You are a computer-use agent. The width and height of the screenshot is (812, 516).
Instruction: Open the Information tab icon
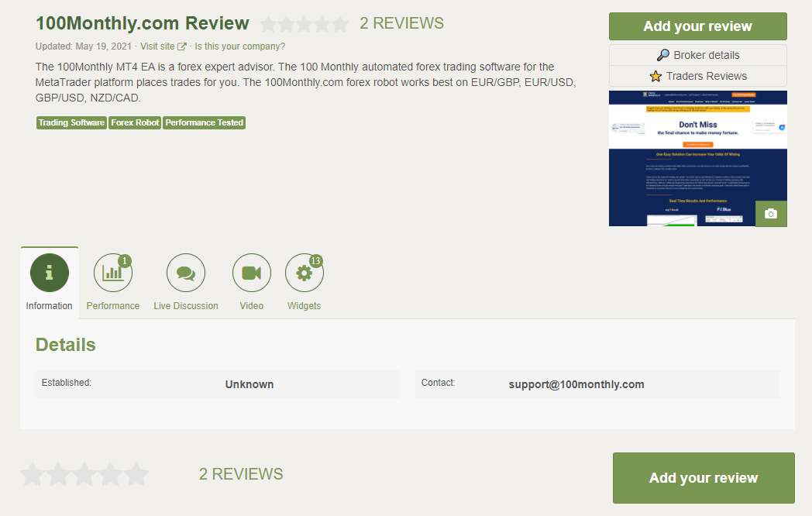49,273
